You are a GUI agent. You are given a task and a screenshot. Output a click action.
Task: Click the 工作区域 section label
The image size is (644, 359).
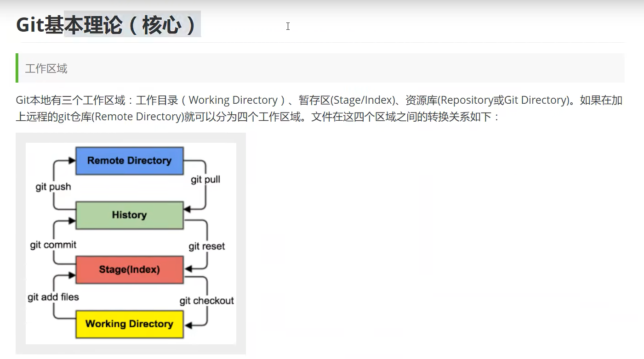pos(46,68)
